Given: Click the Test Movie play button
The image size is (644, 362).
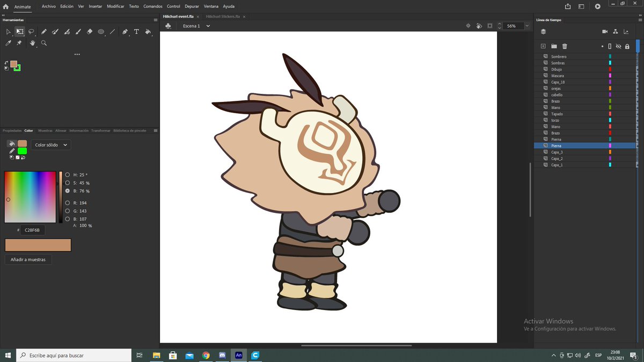Looking at the screenshot, I should [598, 6].
